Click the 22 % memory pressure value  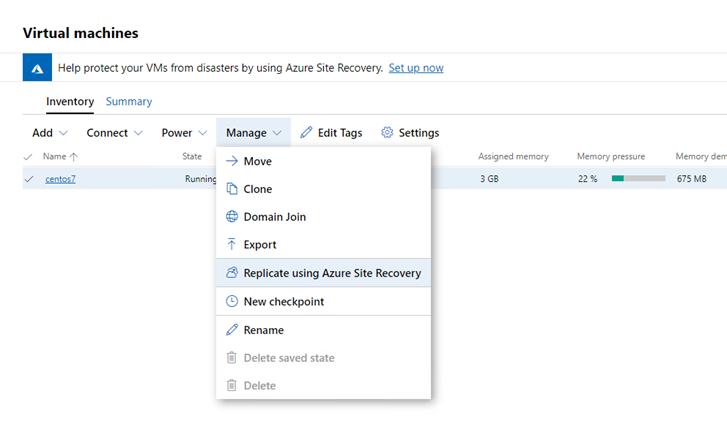tap(587, 179)
